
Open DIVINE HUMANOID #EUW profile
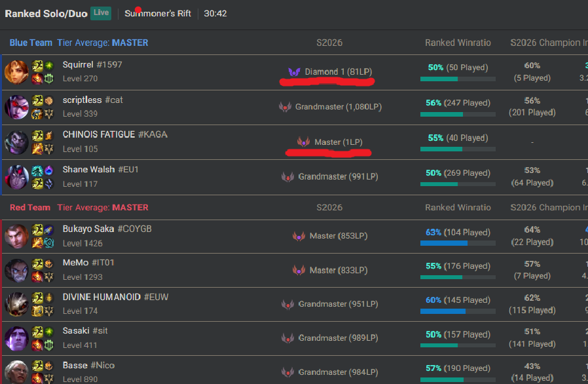pos(115,297)
